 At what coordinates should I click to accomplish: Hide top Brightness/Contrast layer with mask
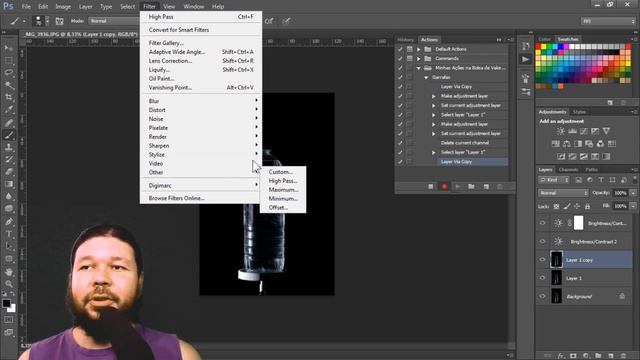tap(542, 223)
